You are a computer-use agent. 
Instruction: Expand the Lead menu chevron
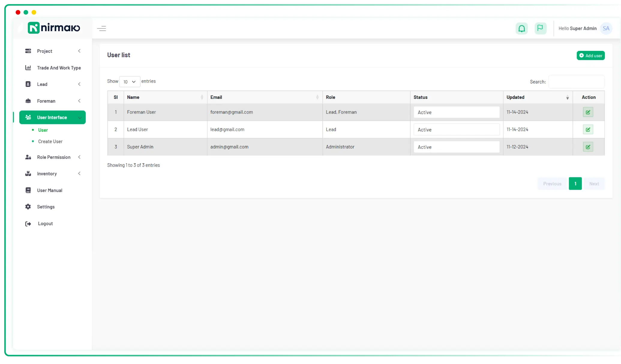coord(79,84)
